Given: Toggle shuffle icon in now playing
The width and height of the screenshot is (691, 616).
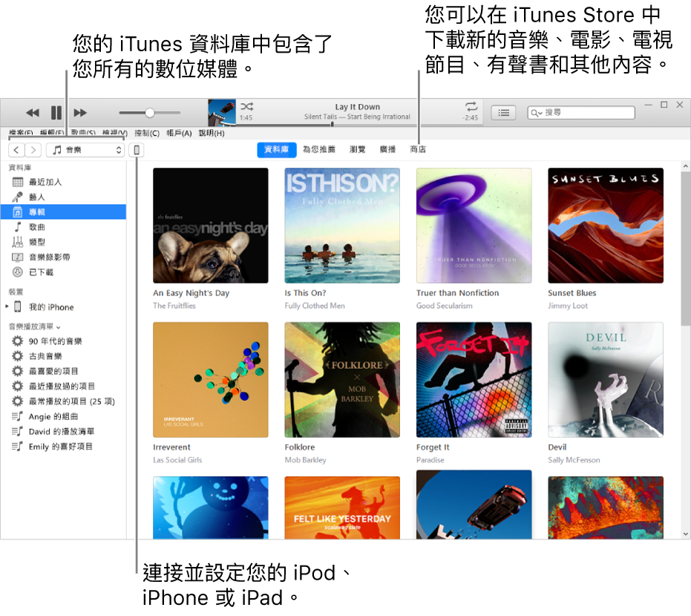Looking at the screenshot, I should [x=246, y=106].
